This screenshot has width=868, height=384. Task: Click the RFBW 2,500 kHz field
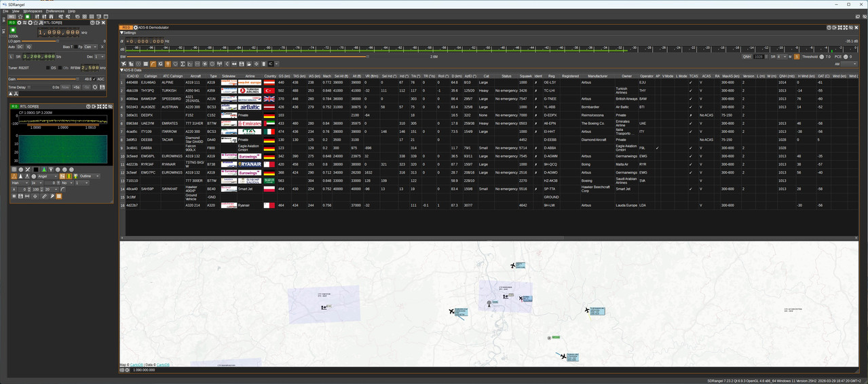pos(90,68)
